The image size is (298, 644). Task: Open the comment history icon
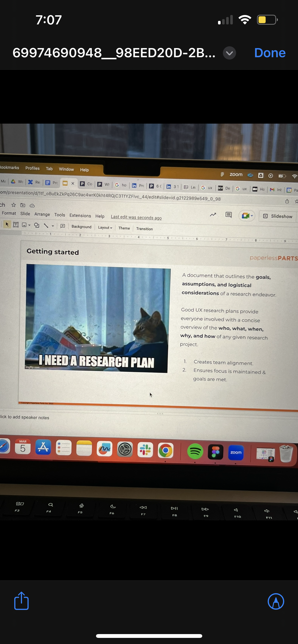[x=228, y=215]
